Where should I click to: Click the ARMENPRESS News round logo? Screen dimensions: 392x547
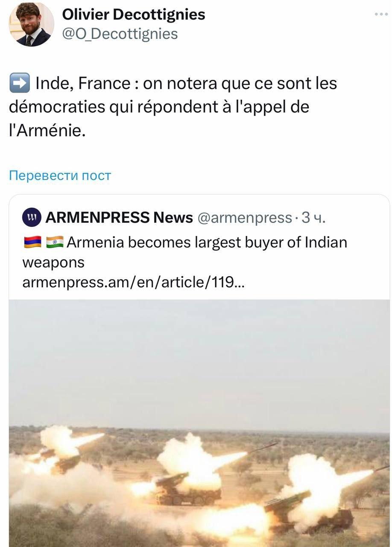pos(32,218)
